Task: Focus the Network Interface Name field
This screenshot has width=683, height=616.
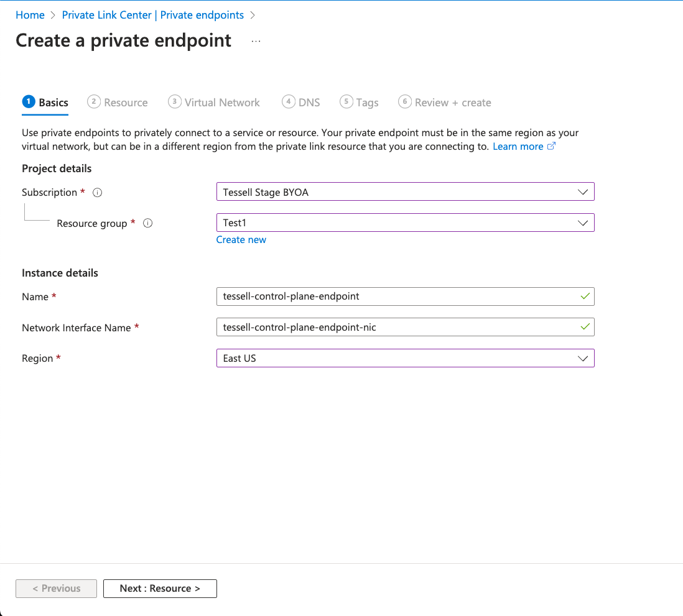Action: pos(398,327)
